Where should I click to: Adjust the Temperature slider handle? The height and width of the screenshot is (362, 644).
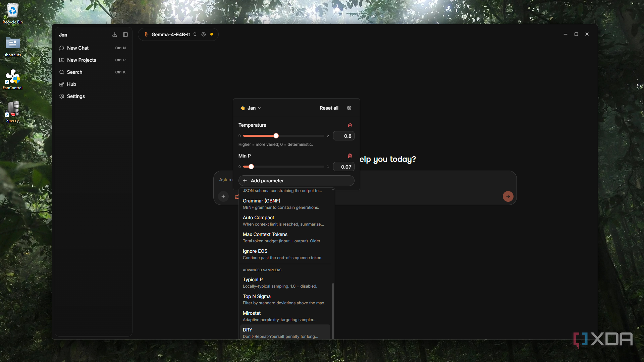(x=276, y=136)
